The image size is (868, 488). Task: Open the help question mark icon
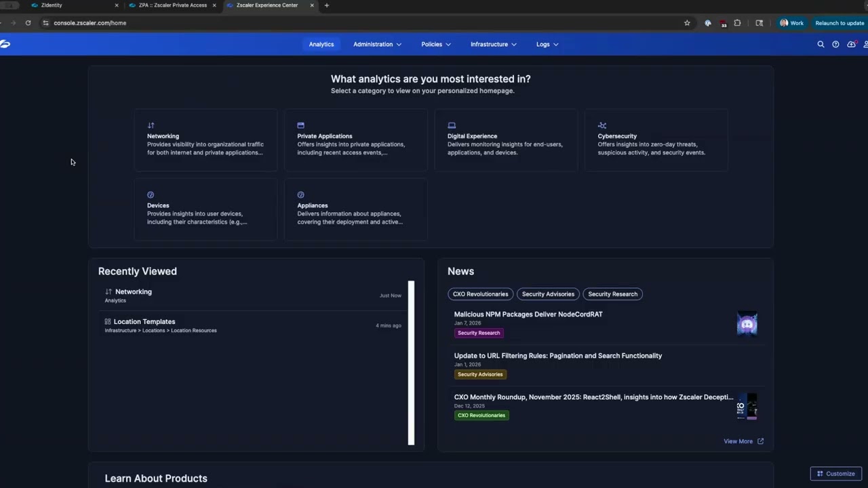pos(835,44)
